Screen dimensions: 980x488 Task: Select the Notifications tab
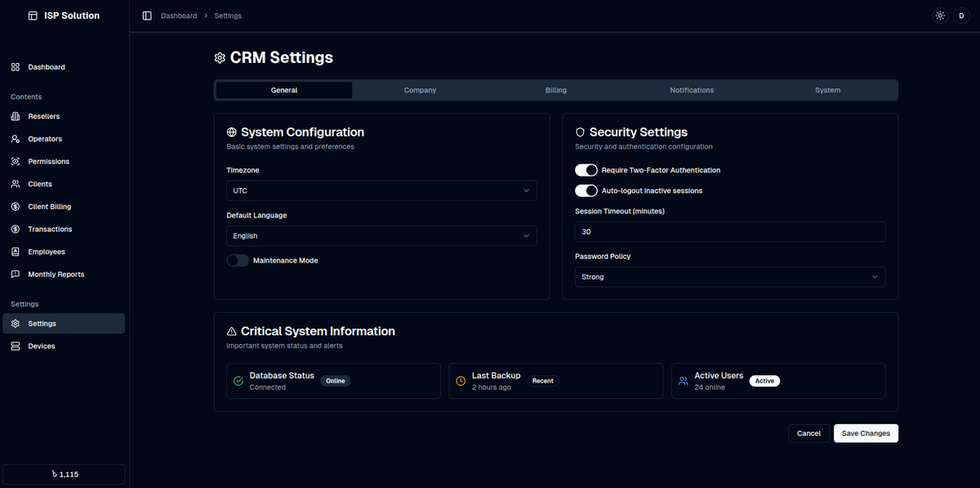tap(692, 90)
